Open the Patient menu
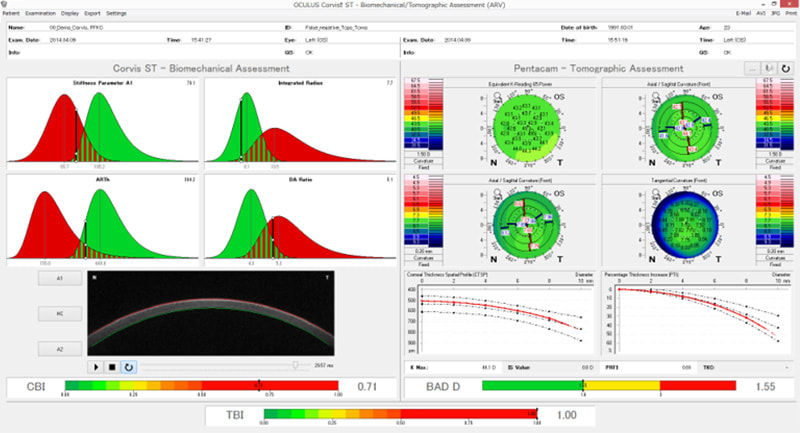800x433 pixels. coord(11,13)
